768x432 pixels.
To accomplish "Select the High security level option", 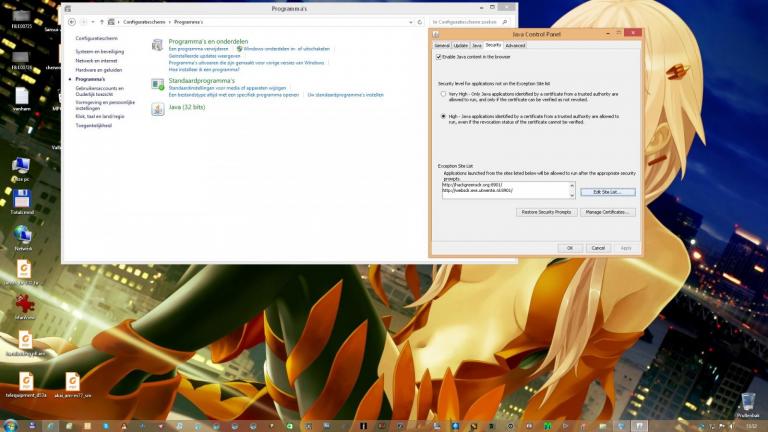I will tap(444, 116).
